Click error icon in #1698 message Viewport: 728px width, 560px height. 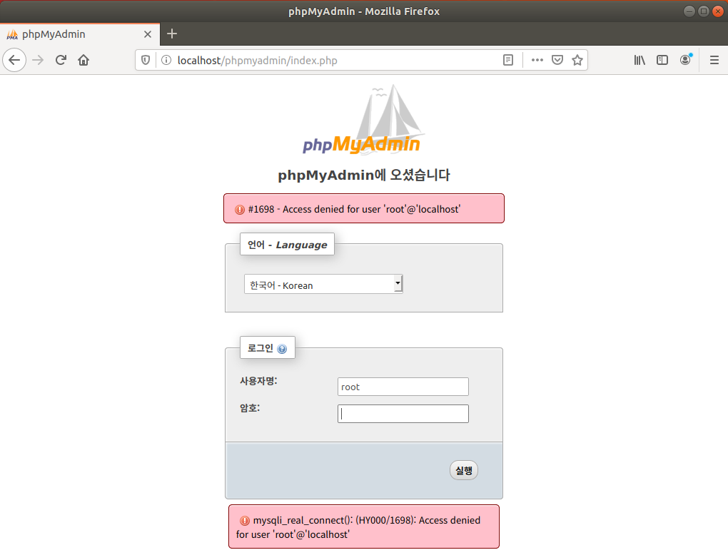click(x=240, y=210)
